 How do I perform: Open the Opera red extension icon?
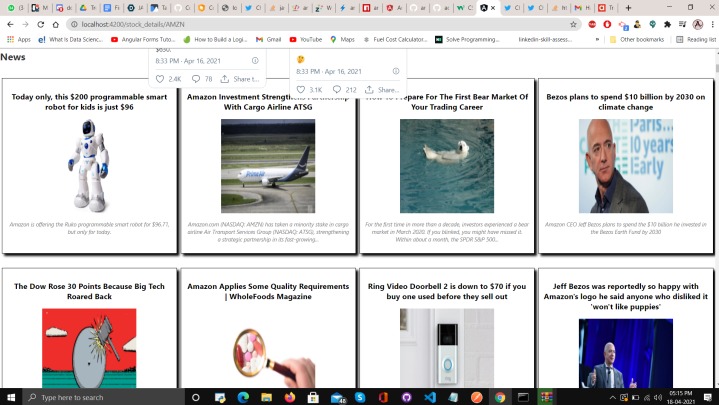click(x=607, y=24)
